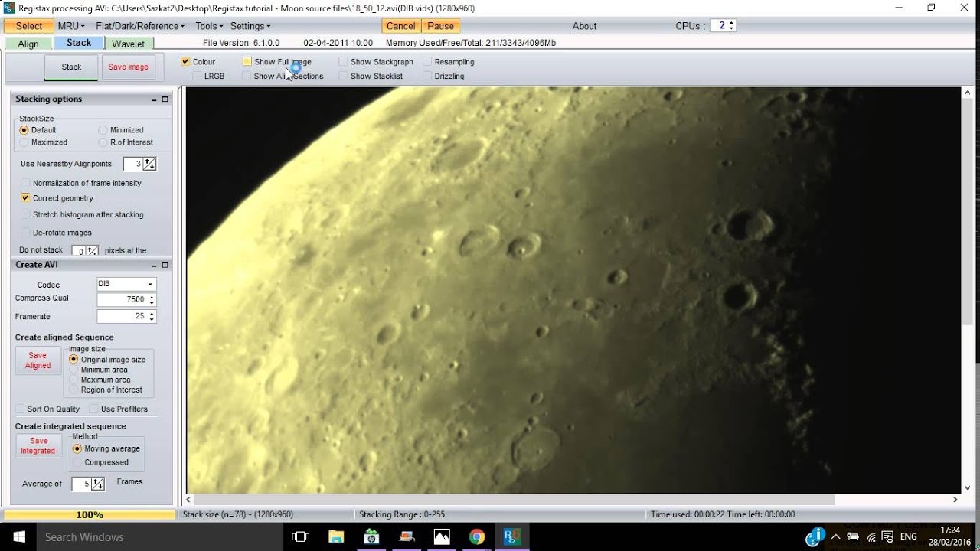This screenshot has width=980, height=551.
Task: Adjust Compress Qual spinner arrows
Action: pos(152,299)
